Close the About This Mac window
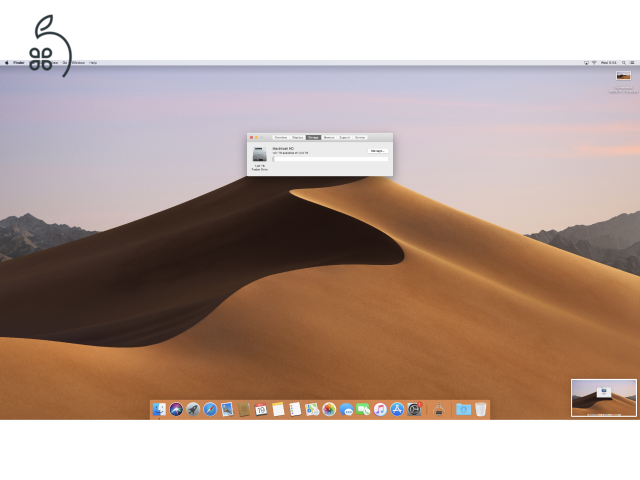640x480 pixels. tap(251, 138)
